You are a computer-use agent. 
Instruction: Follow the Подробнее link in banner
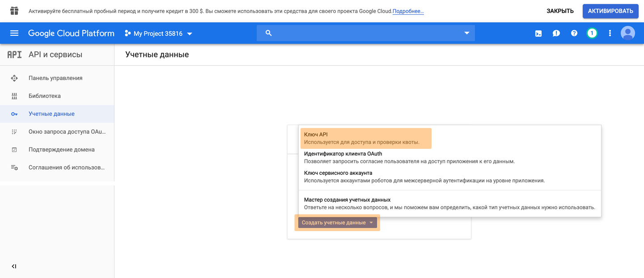[408, 11]
